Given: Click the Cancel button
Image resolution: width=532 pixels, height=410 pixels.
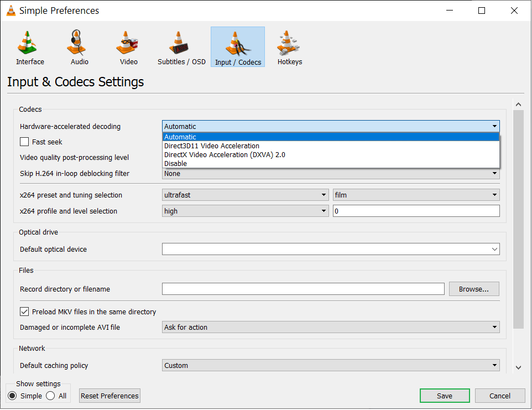Looking at the screenshot, I should [500, 396].
